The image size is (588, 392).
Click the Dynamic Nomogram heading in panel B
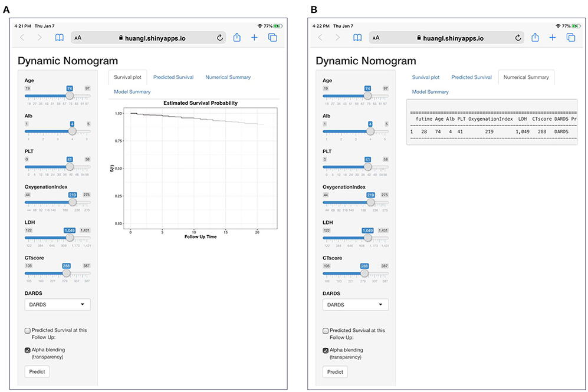tap(366, 61)
